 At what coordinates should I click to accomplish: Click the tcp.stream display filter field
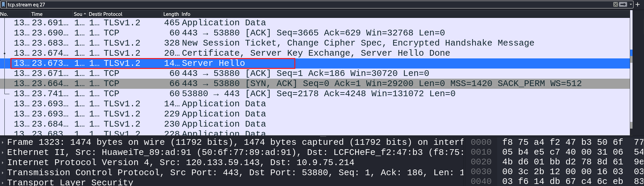coord(304,5)
